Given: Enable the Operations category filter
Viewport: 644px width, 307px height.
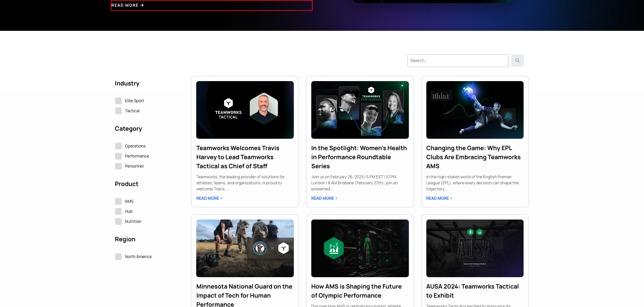Looking at the screenshot, I should (x=118, y=146).
